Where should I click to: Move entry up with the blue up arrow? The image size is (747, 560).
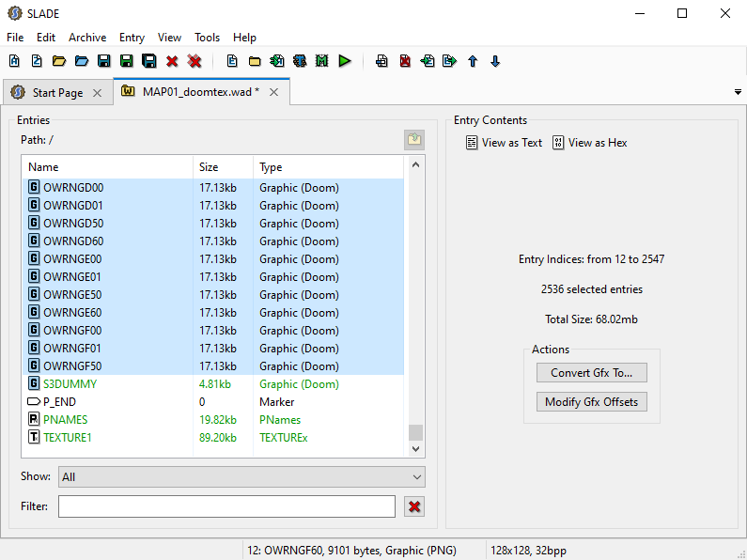pos(473,61)
